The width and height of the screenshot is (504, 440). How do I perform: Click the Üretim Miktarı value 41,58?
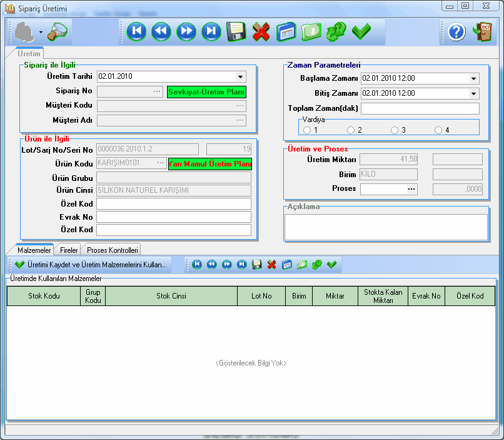[x=388, y=159]
